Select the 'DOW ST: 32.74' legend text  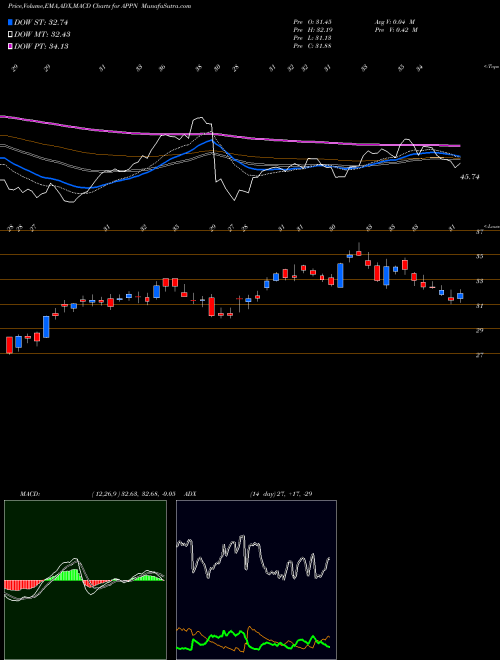point(41,22)
